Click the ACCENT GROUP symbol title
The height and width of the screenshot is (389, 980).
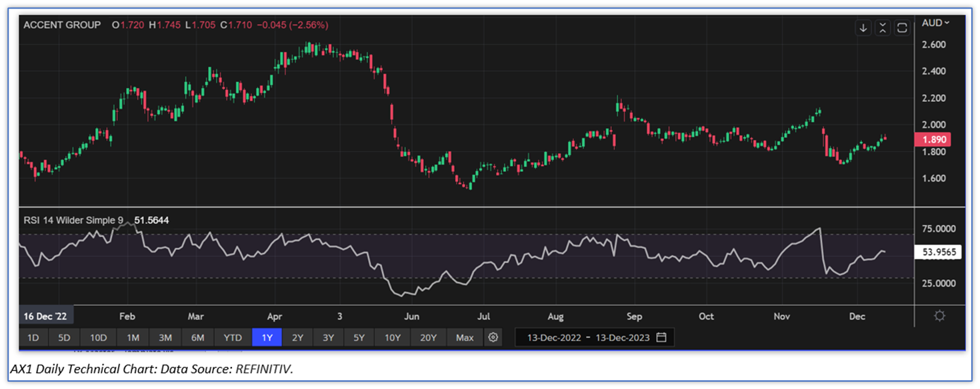tap(62, 25)
